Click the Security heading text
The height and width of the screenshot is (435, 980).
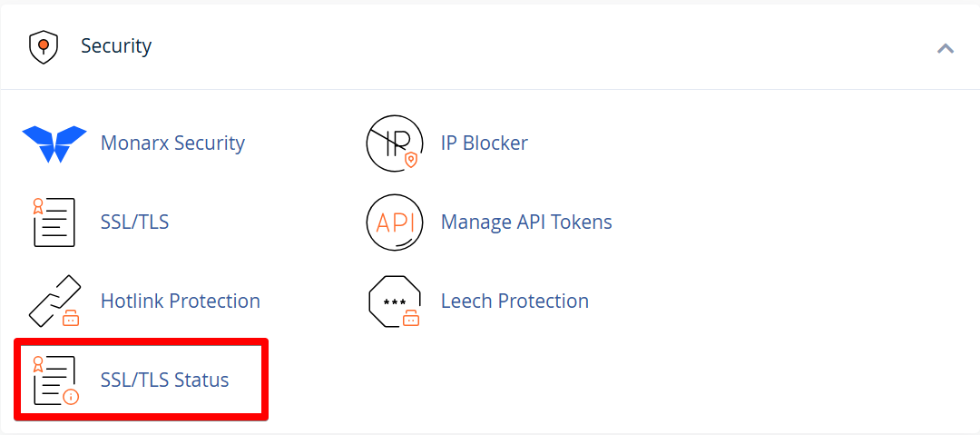[116, 46]
